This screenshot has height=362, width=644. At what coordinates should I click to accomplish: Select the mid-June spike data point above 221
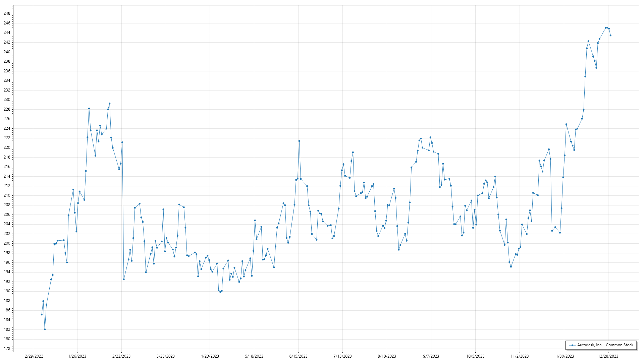pos(299,141)
